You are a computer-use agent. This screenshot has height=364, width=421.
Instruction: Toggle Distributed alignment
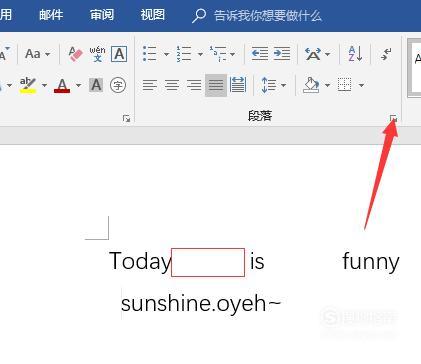coord(238,85)
